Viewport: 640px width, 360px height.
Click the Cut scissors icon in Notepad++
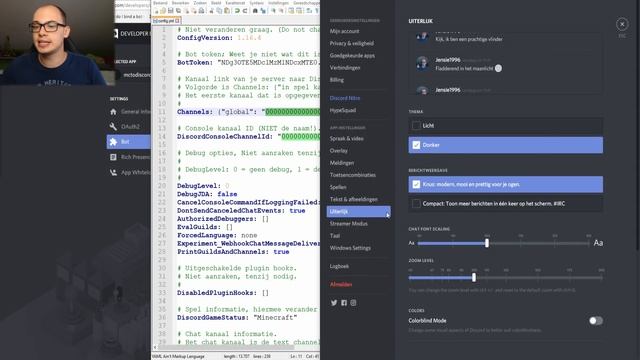211,11
